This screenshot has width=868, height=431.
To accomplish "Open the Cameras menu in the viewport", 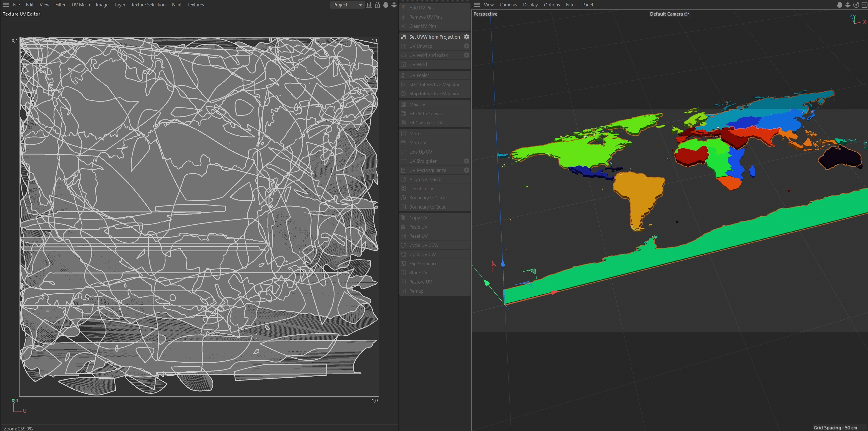I will coord(508,5).
